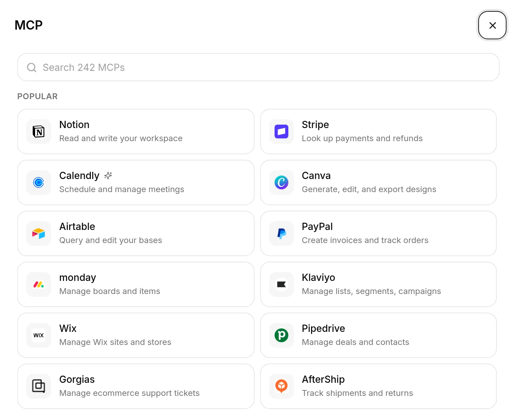Image resolution: width=523 pixels, height=420 pixels.
Task: Select the Calendly title text
Action: point(79,176)
